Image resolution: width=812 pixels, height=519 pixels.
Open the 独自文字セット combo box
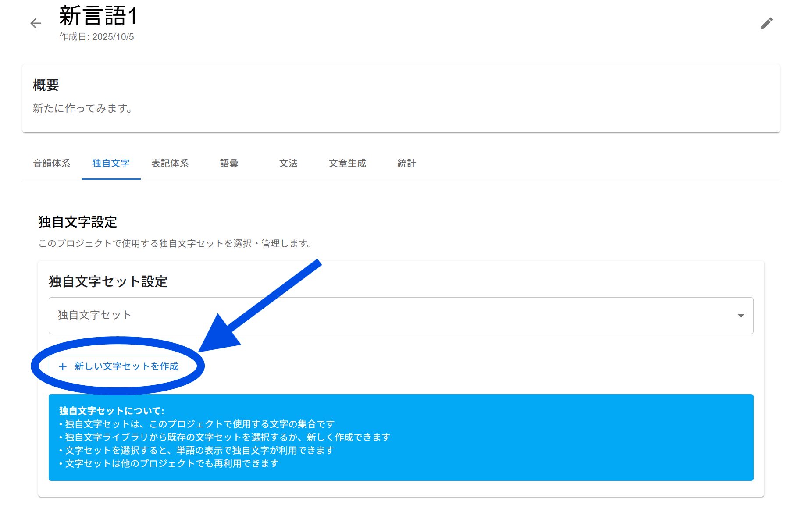click(395, 316)
